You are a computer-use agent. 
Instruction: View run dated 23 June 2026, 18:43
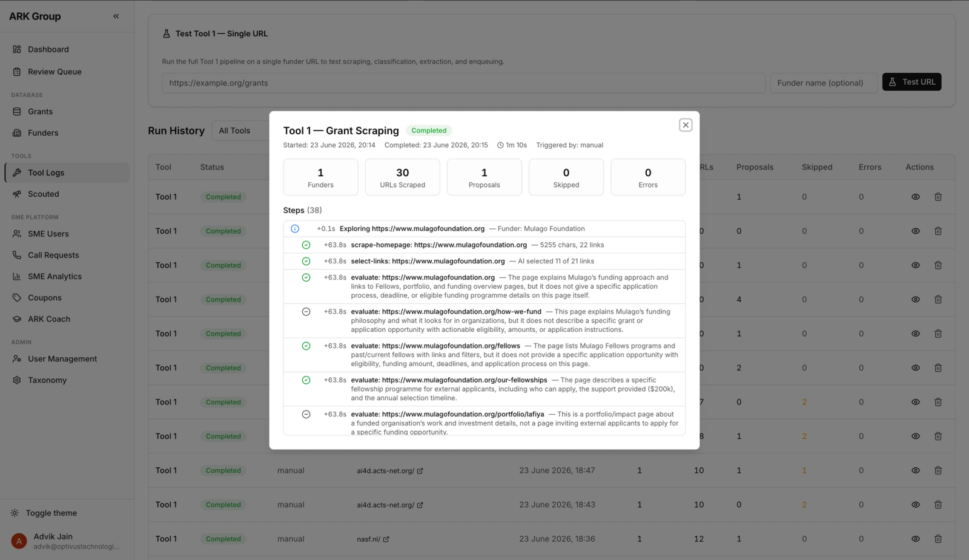pyautogui.click(x=916, y=505)
